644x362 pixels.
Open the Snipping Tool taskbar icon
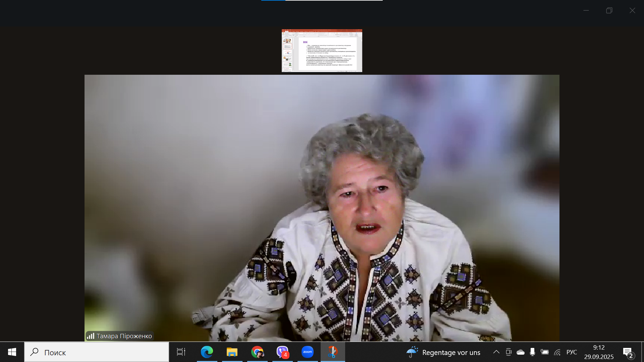332,352
